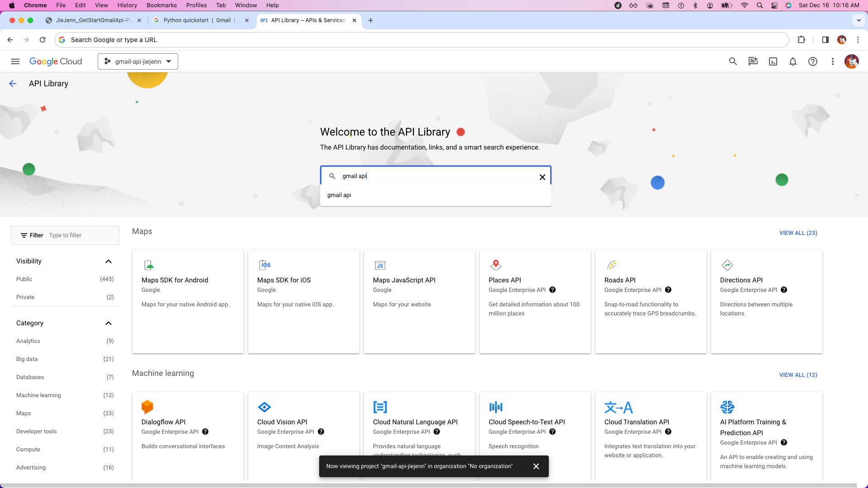Open Maps JavaScript API card title
The width and height of the screenshot is (868, 488).
tap(404, 280)
